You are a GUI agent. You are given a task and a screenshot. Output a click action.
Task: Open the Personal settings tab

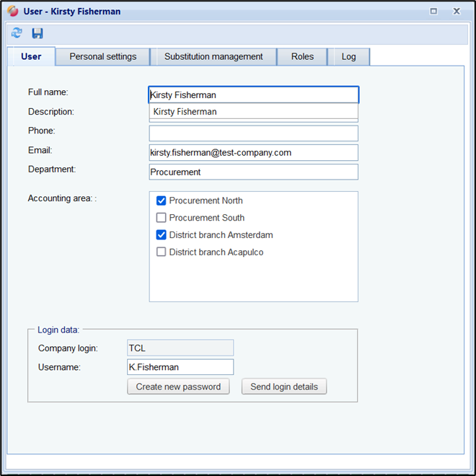pyautogui.click(x=102, y=56)
